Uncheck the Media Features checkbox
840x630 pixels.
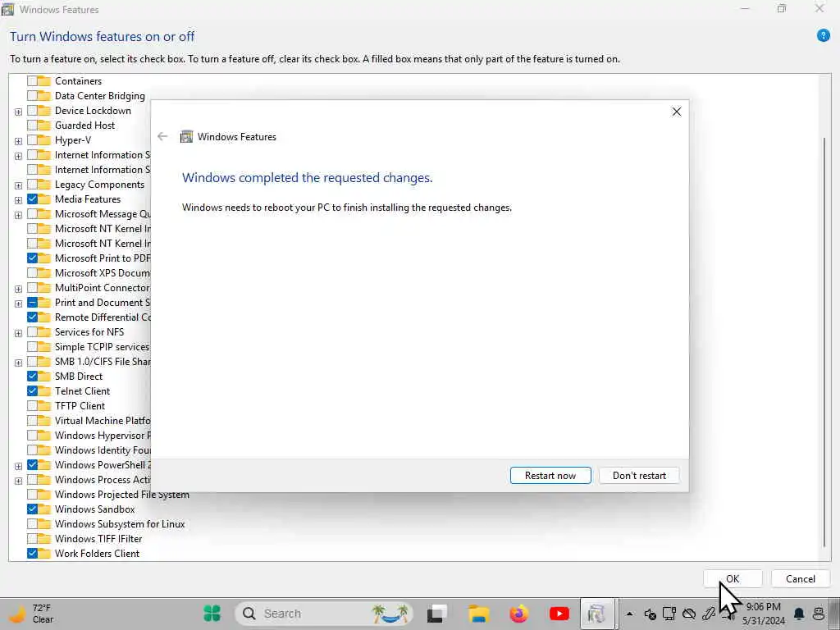(32, 199)
